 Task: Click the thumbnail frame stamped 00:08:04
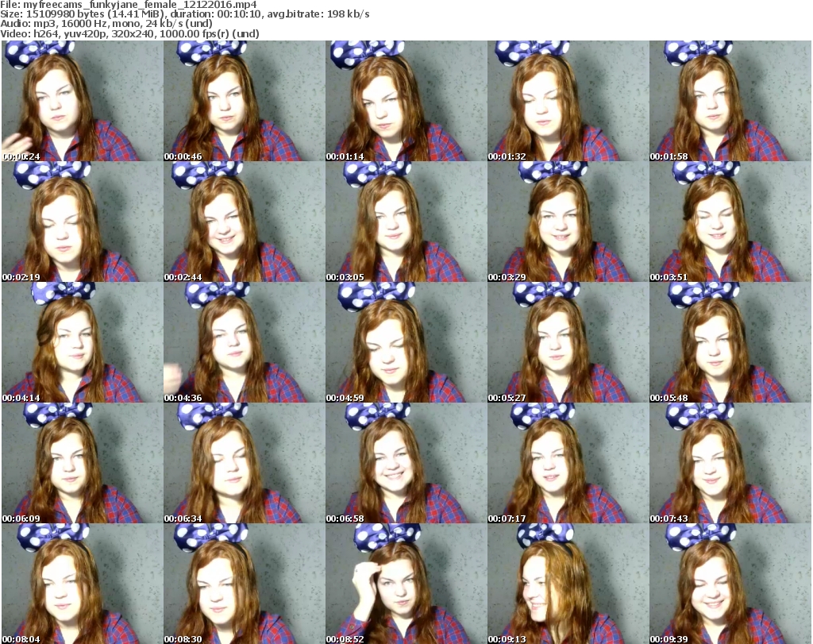(x=82, y=584)
